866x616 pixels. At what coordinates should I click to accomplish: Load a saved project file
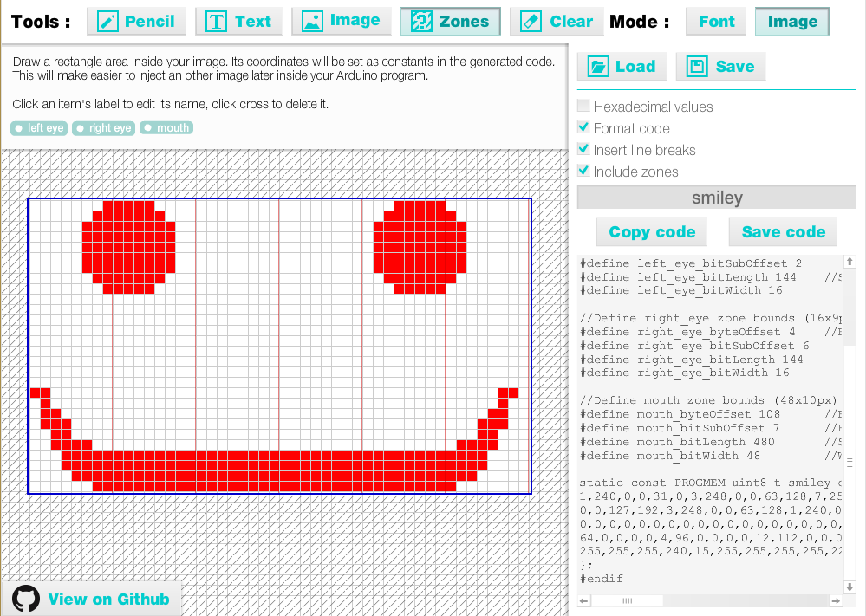[622, 67]
